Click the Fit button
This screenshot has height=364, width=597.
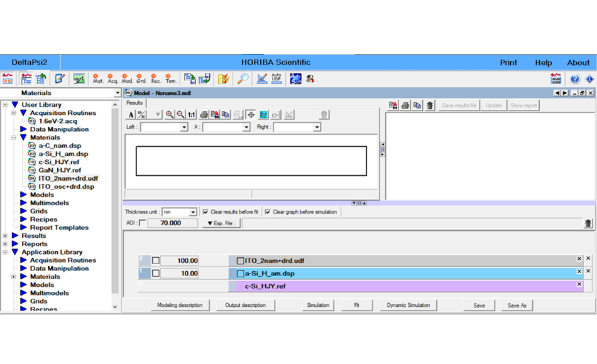[x=357, y=305]
